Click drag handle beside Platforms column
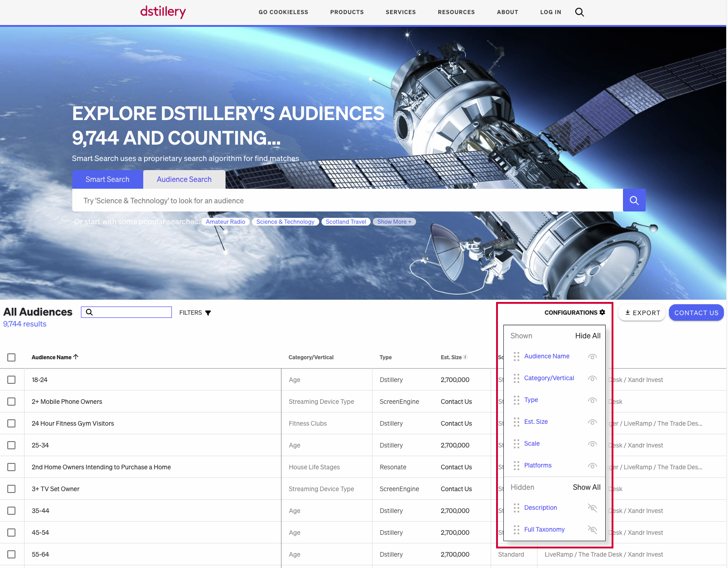 point(516,466)
